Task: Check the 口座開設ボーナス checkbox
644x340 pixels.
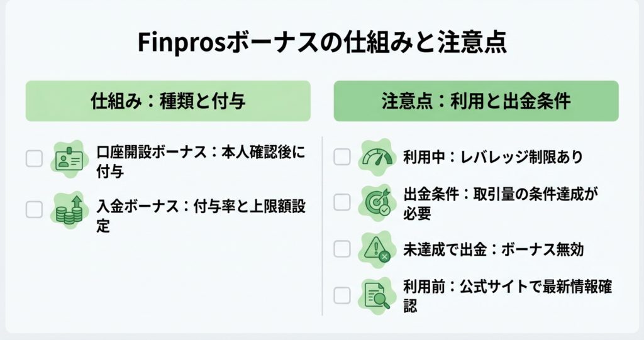Action: [34, 158]
